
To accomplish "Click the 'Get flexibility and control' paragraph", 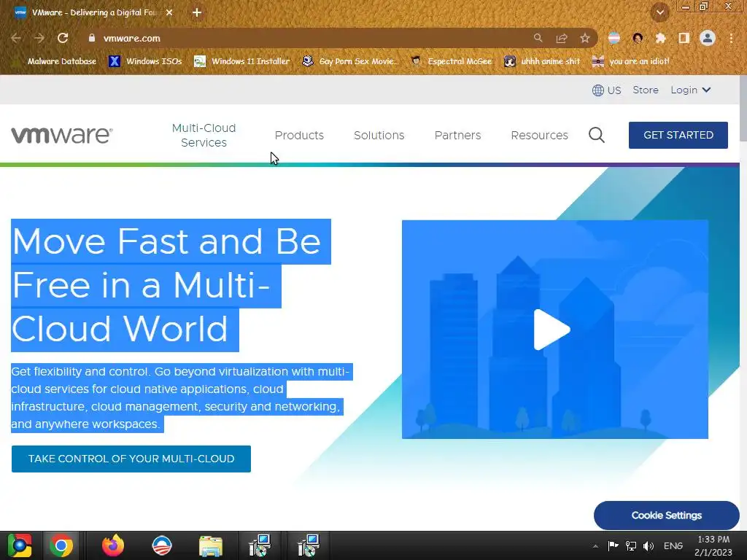I will tap(181, 397).
